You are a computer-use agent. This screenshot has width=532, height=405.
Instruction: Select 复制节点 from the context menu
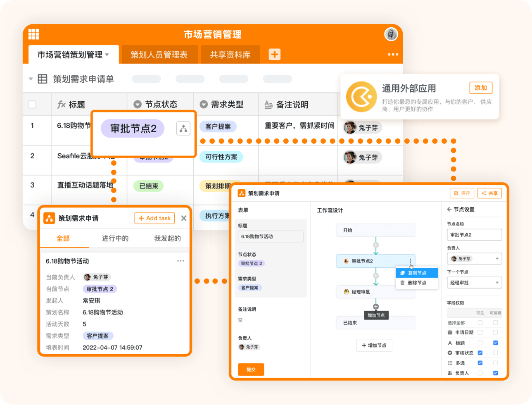[416, 273]
